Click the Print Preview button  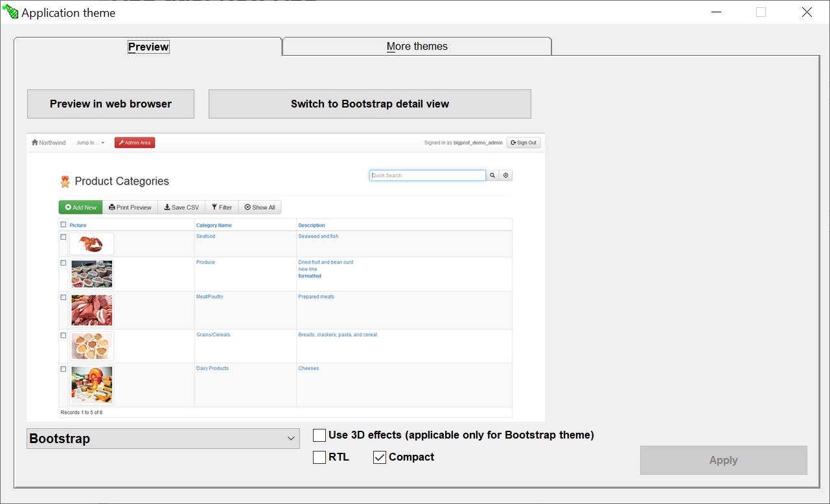[x=130, y=207]
